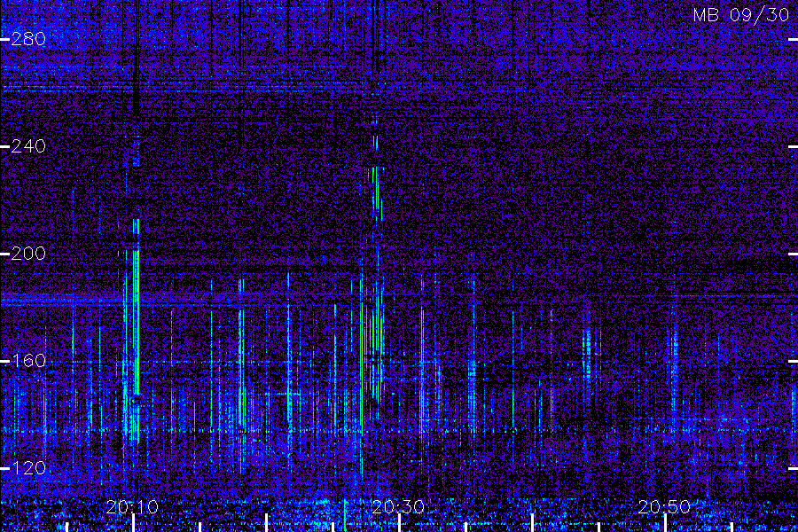The width and height of the screenshot is (798, 532).
Task: Click the 20:30 time axis label
Action: (x=398, y=507)
